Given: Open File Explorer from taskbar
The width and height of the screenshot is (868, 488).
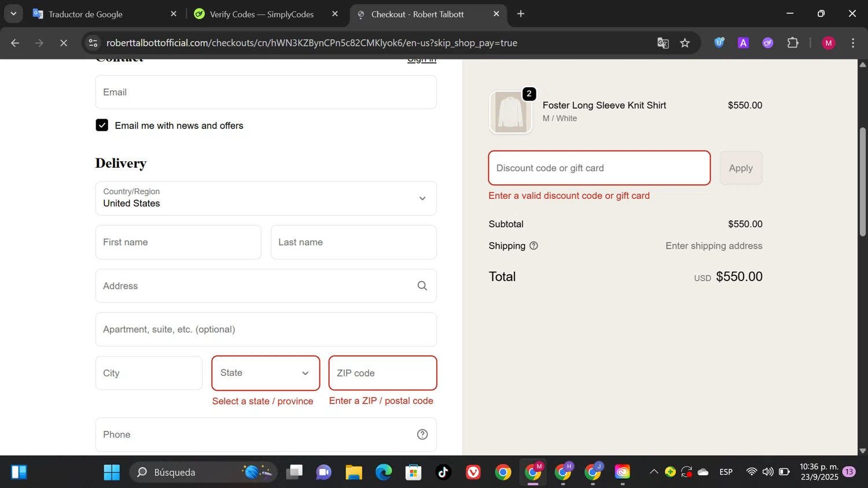Looking at the screenshot, I should 354,472.
